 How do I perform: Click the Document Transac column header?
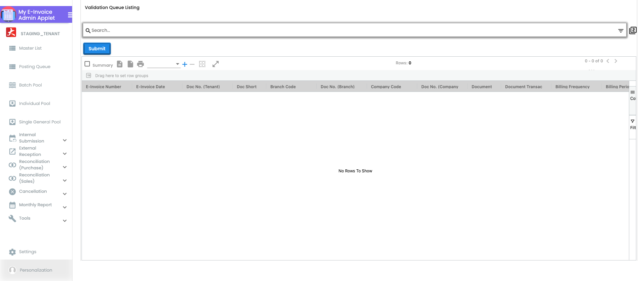[x=524, y=87]
